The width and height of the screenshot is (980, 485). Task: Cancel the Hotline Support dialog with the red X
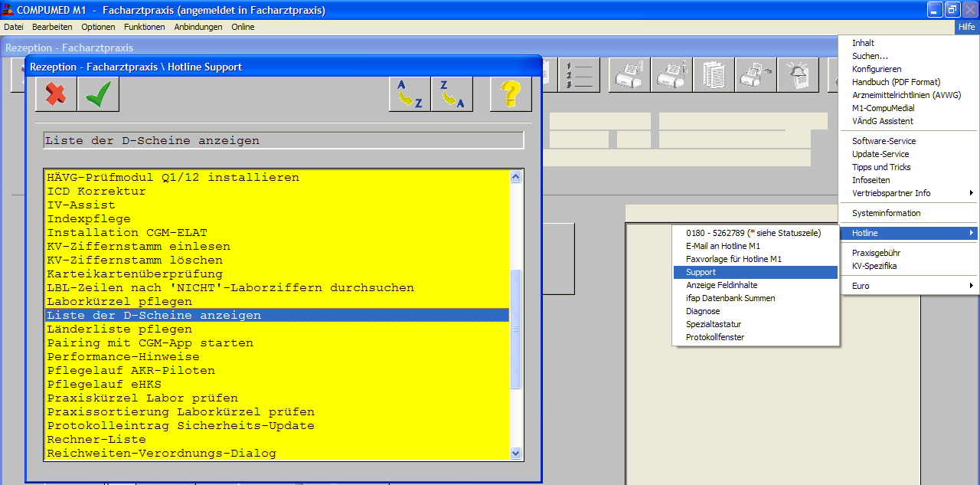[56, 94]
